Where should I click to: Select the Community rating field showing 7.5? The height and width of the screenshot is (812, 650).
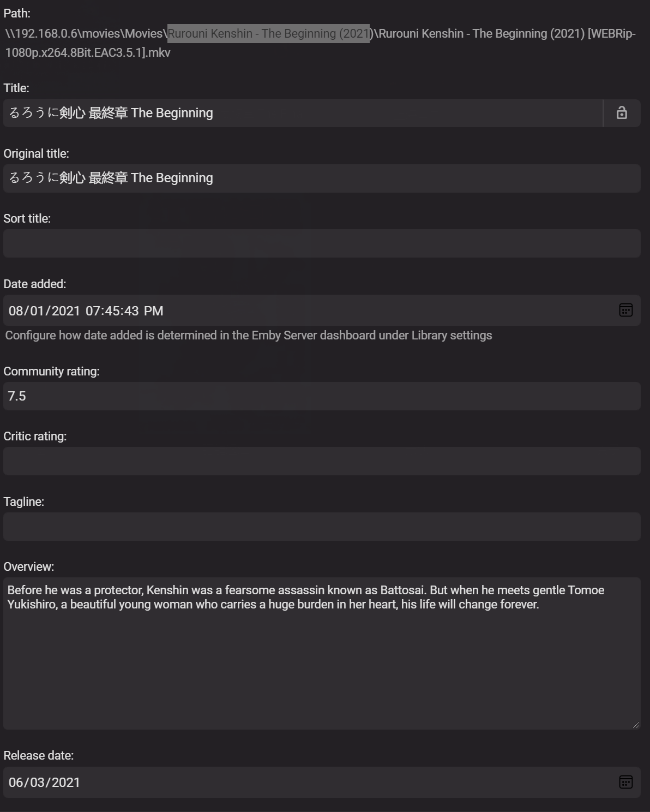pyautogui.click(x=322, y=396)
